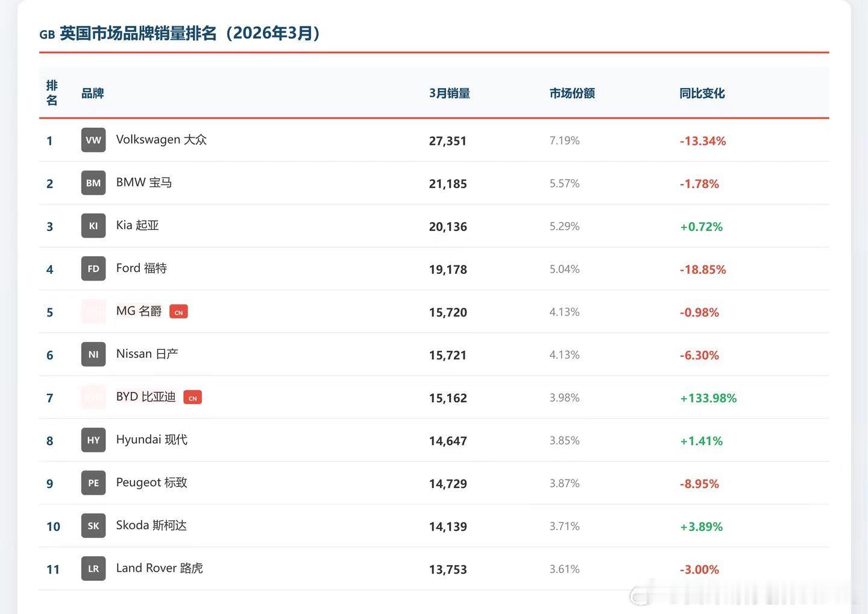Select the BMW brand logo icon
Viewport: 868px width, 614px height.
point(93,183)
